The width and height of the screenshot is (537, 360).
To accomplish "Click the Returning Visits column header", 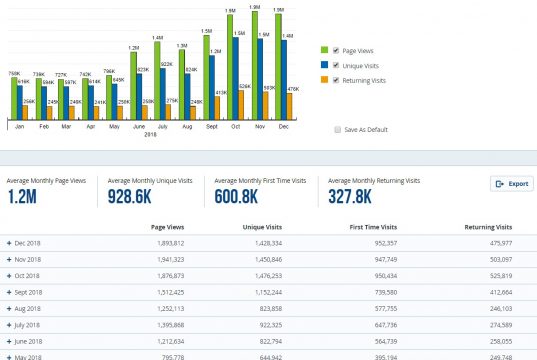I will pyautogui.click(x=488, y=227).
